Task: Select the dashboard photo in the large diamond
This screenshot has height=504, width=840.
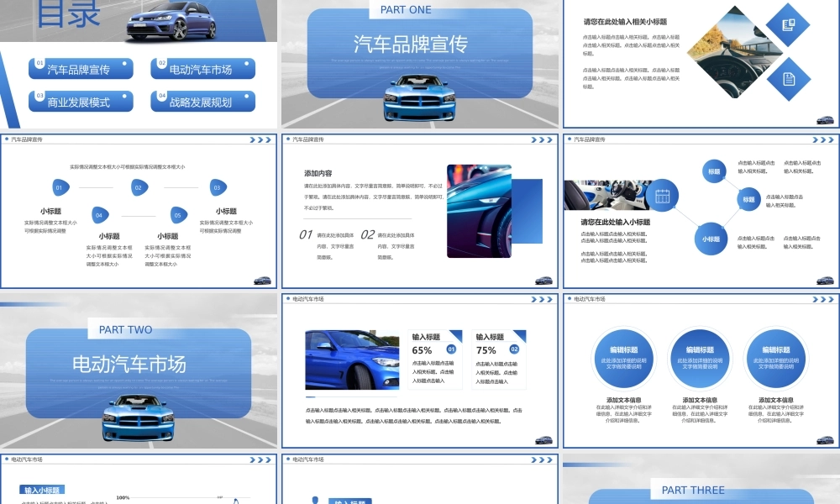Action: (735, 52)
